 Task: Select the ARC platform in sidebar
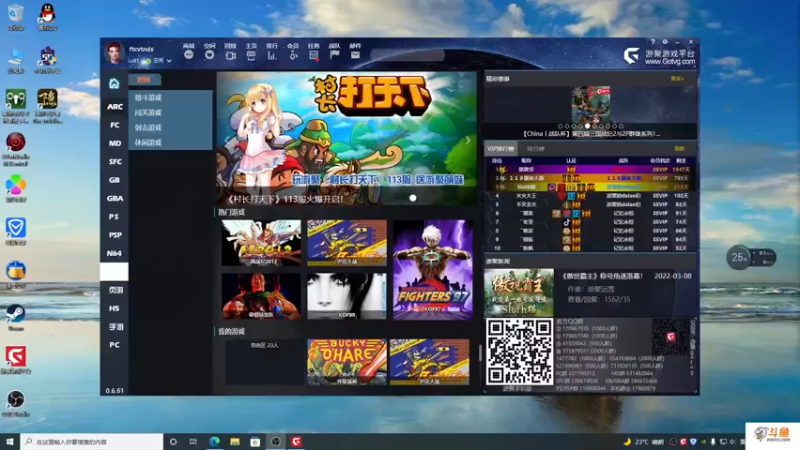click(114, 107)
